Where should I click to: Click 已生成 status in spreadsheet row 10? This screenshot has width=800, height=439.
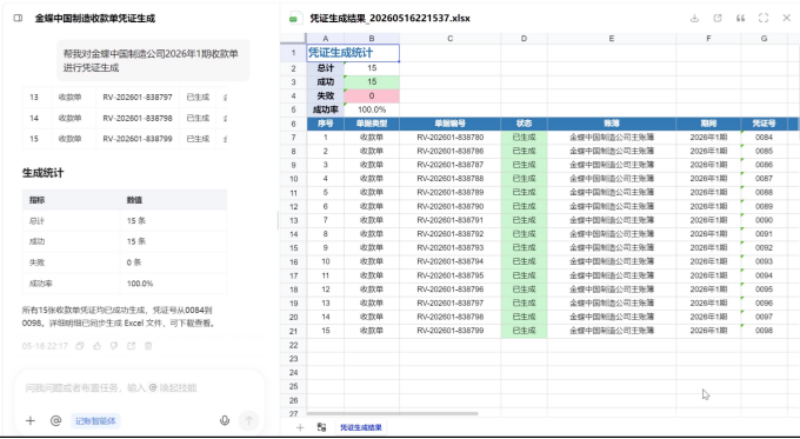pyautogui.click(x=524, y=179)
